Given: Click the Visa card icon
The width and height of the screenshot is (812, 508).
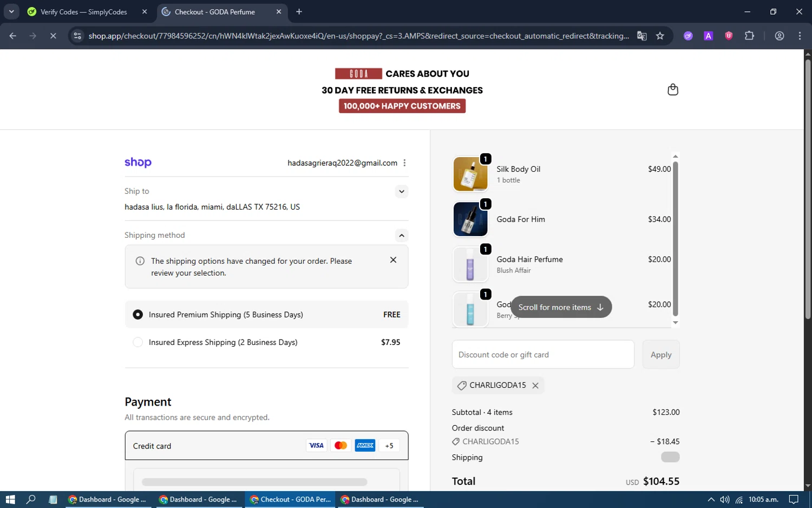Looking at the screenshot, I should [x=316, y=446].
